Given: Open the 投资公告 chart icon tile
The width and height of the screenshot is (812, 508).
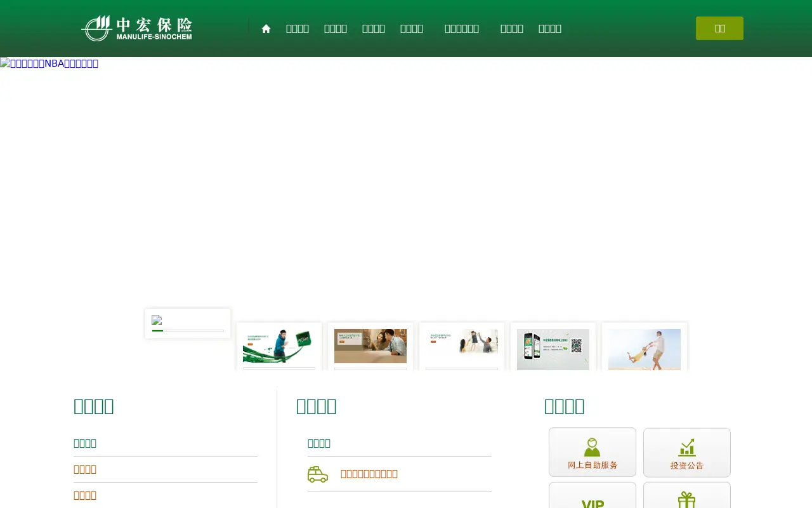Looking at the screenshot, I should click(687, 452).
